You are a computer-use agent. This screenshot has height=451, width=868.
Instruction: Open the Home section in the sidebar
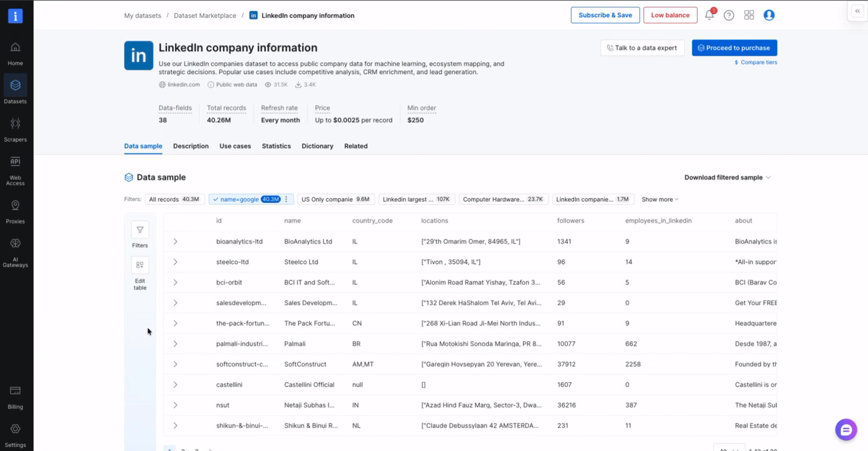click(15, 53)
